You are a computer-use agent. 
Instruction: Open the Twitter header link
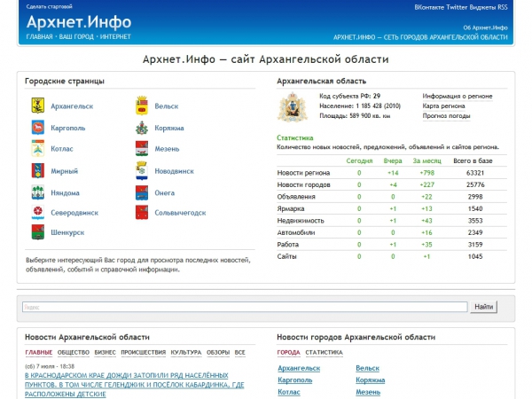coord(457,7)
